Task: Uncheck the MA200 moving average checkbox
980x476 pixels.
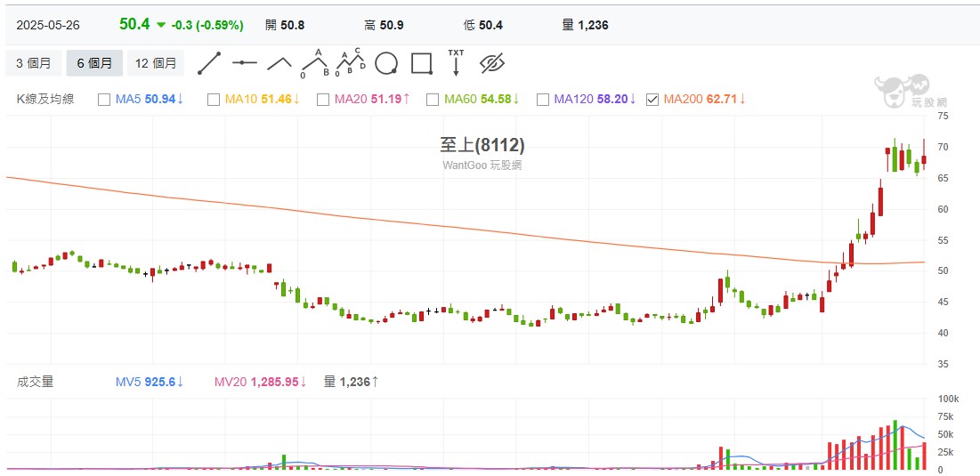Action: [x=652, y=100]
